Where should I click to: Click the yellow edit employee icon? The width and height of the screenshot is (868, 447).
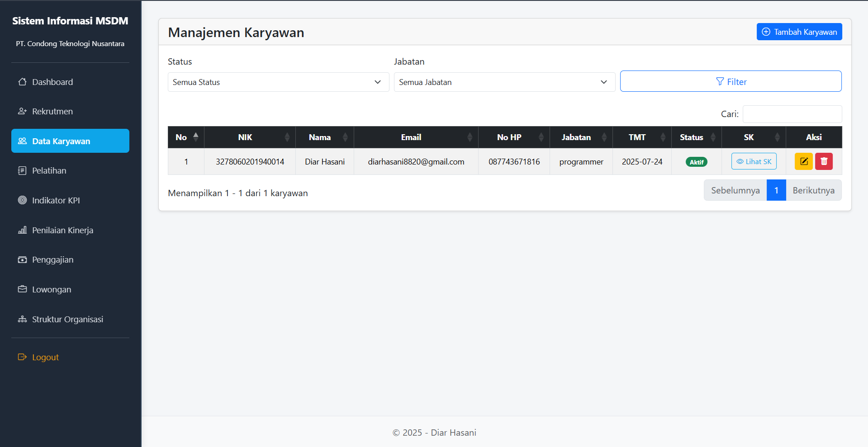pos(803,161)
